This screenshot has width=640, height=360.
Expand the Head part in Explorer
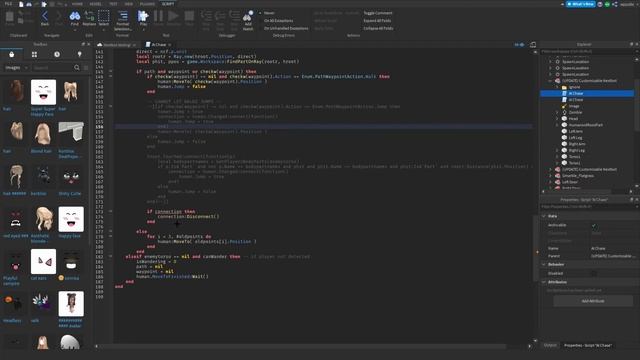pyautogui.click(x=557, y=119)
